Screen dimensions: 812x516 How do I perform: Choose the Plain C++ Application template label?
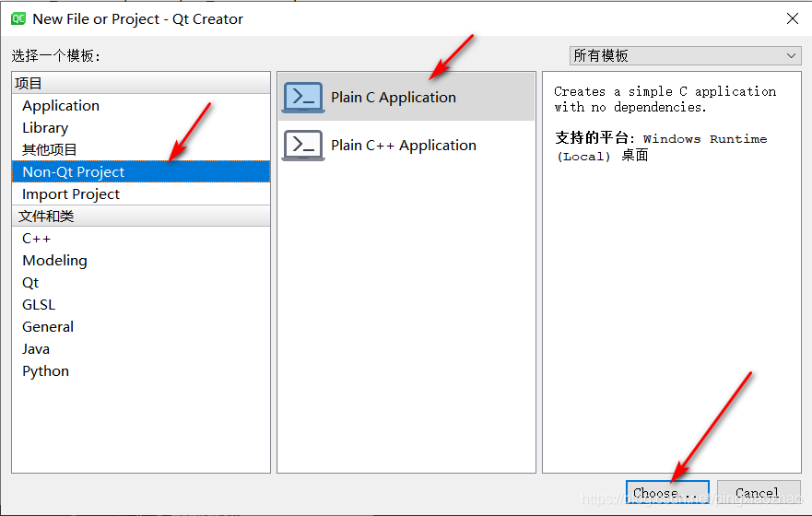(404, 146)
